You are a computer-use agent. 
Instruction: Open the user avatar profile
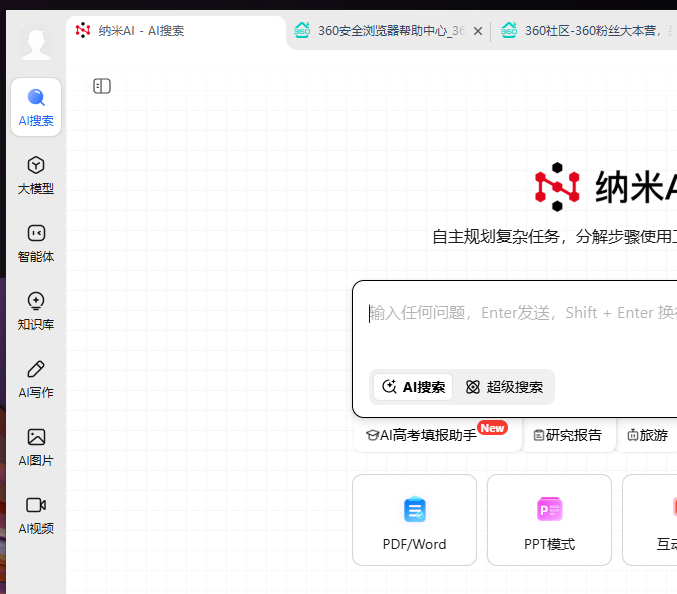36,42
